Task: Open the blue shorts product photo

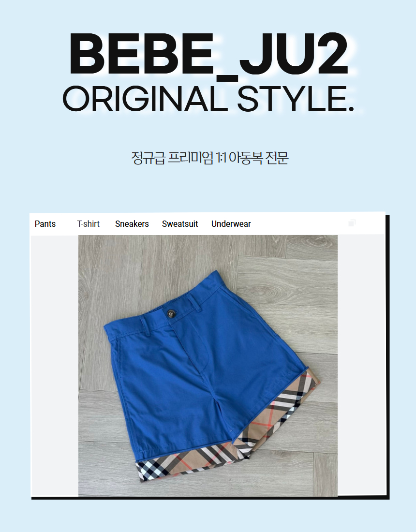Action: coord(208,366)
